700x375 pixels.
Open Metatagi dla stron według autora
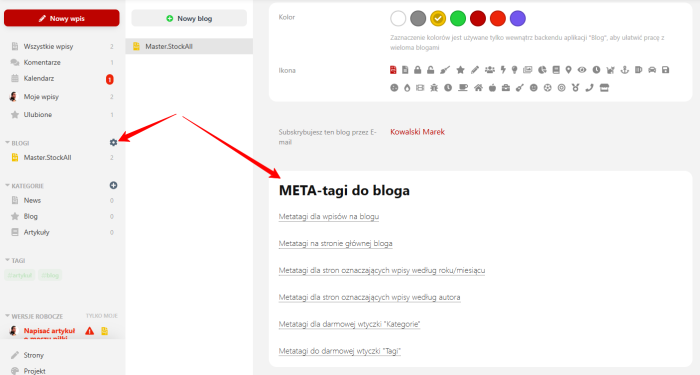click(x=370, y=297)
